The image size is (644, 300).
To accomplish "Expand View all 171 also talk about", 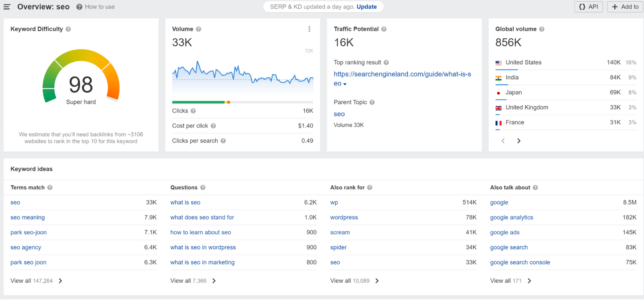I will (511, 281).
